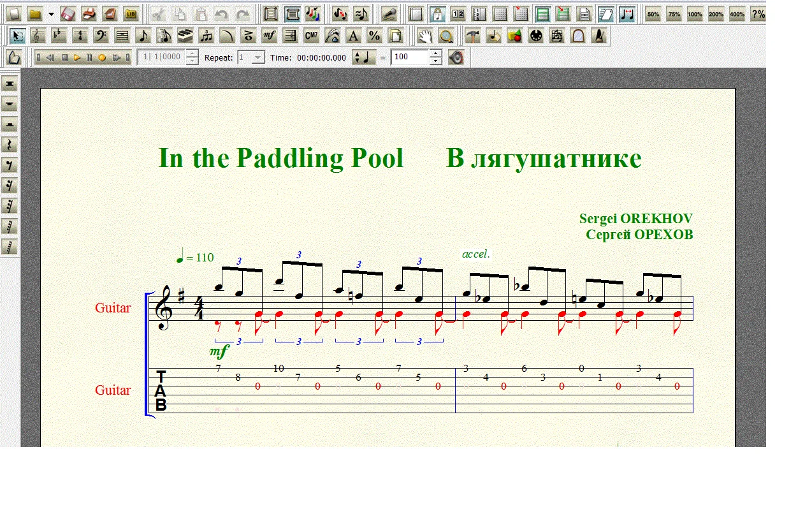The height and width of the screenshot is (521, 812).
Task: Increment the bar position counter
Action: [x=192, y=54]
